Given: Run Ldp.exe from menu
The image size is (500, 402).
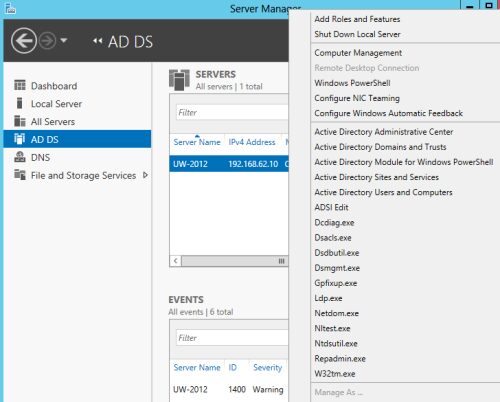Looking at the screenshot, I should pos(328,298).
